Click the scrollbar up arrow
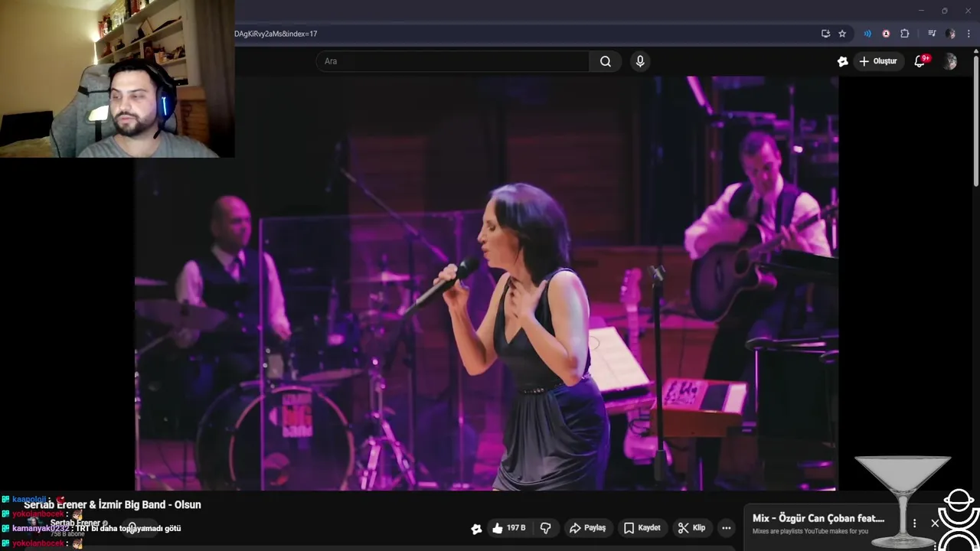The width and height of the screenshot is (980, 551). pos(975,51)
